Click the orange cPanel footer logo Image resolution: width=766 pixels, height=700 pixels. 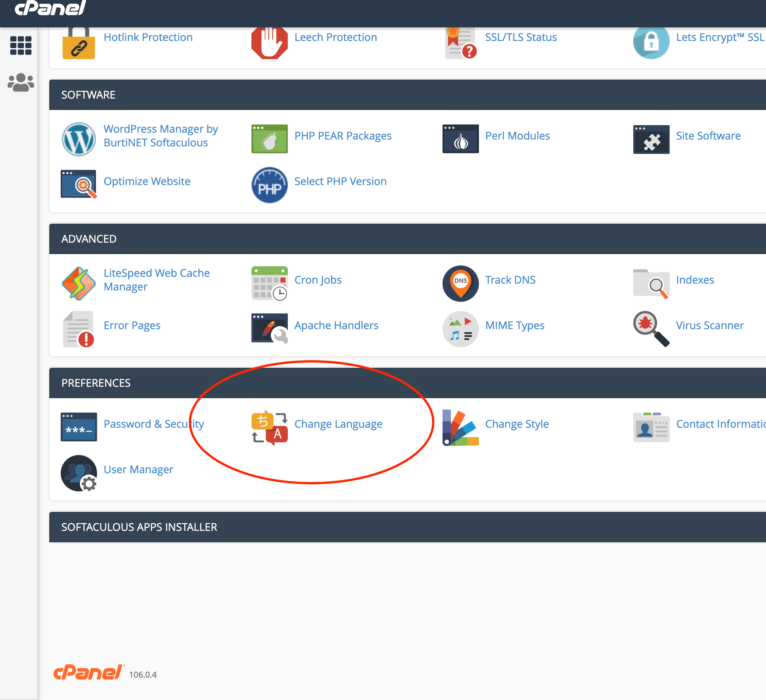88,673
